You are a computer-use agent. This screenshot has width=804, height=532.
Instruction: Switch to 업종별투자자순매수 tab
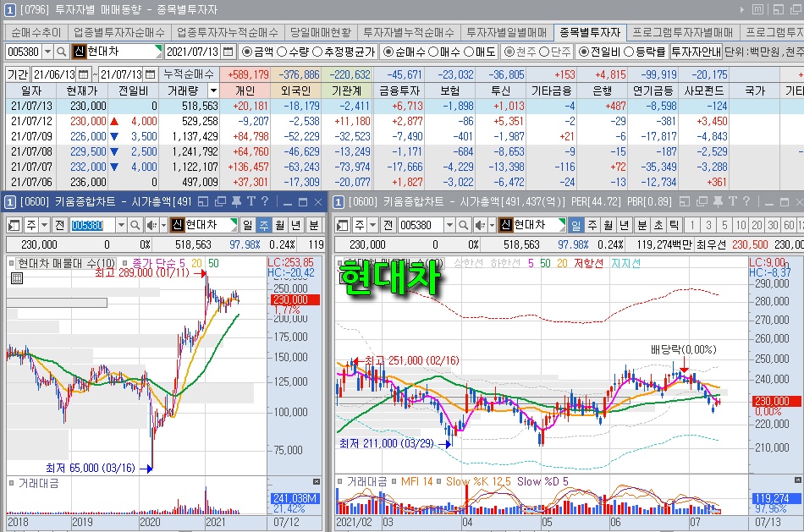119,33
